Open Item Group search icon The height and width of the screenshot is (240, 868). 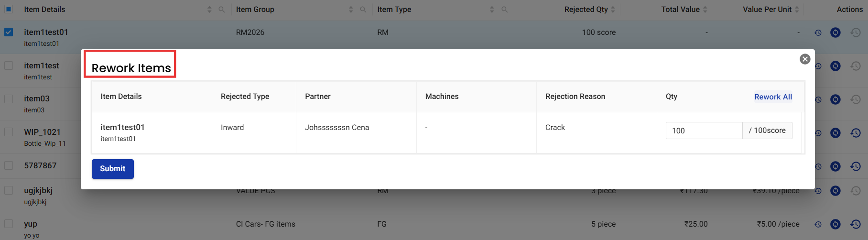point(363,10)
